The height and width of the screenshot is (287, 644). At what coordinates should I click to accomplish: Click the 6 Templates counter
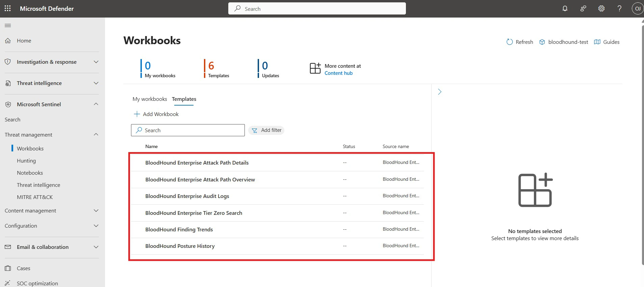click(x=216, y=68)
